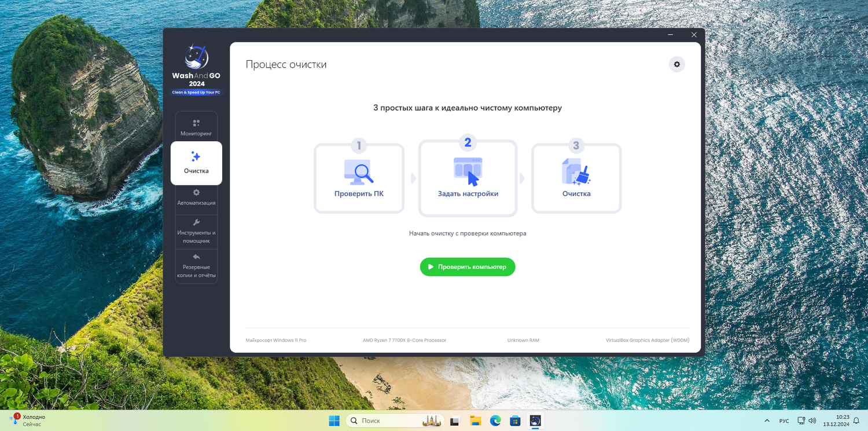Open Резервные копии и отчёты section
This screenshot has width=868, height=431.
196,266
